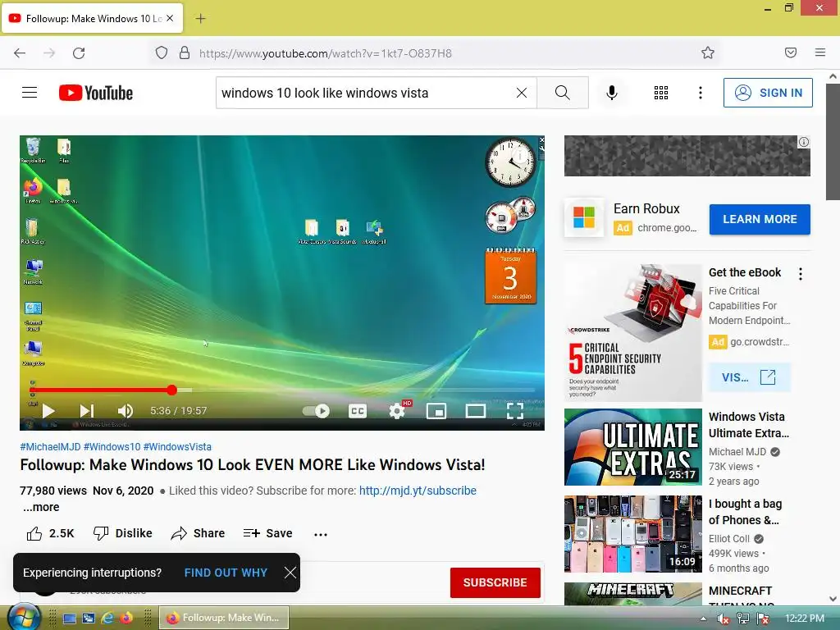Seek using the red progress scrubber
Screen dimensions: 840x630
(x=171, y=390)
